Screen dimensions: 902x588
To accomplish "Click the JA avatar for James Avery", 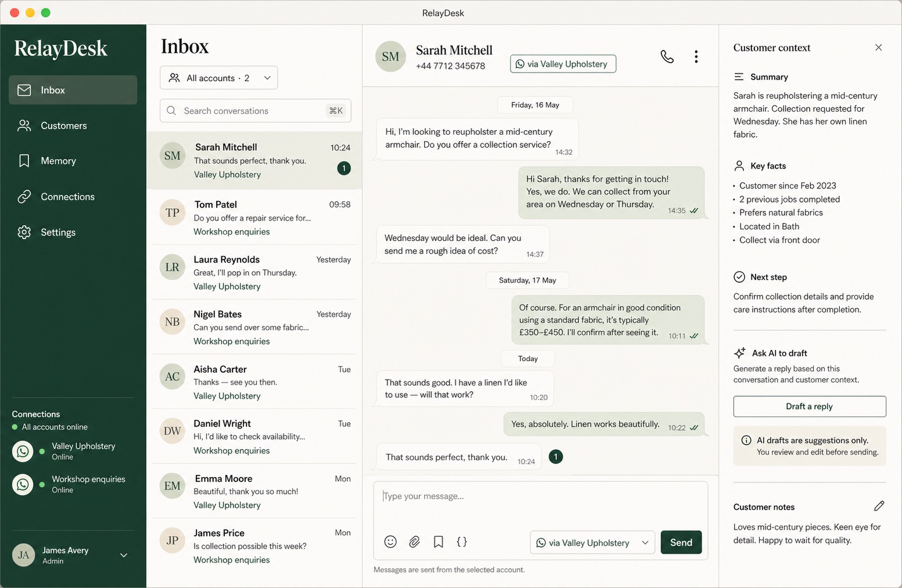I will click(x=23, y=555).
